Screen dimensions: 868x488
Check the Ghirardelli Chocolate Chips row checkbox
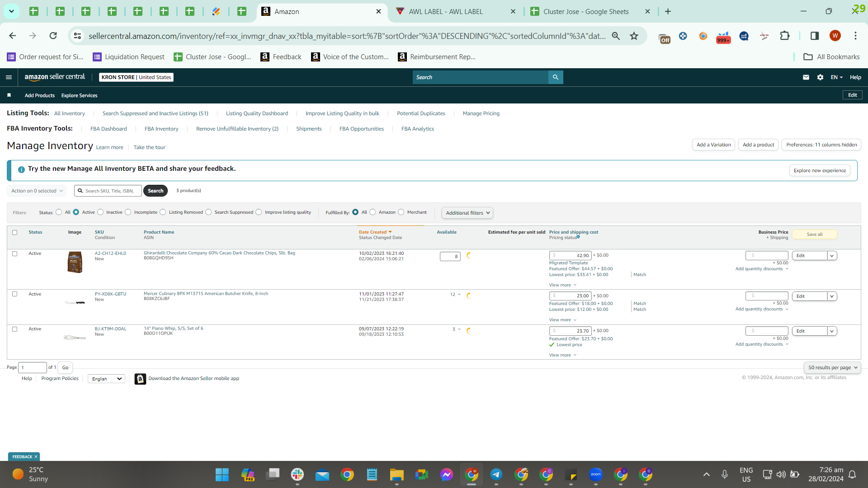coord(14,254)
